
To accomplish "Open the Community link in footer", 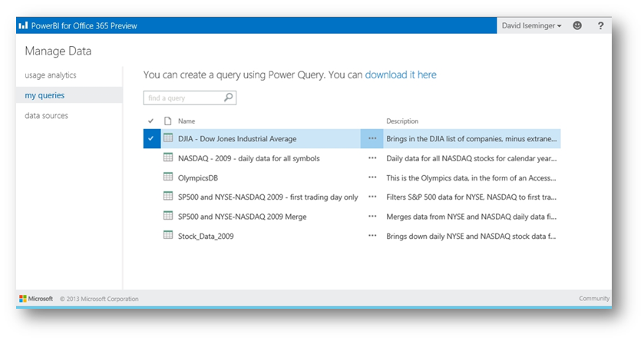I will [594, 298].
